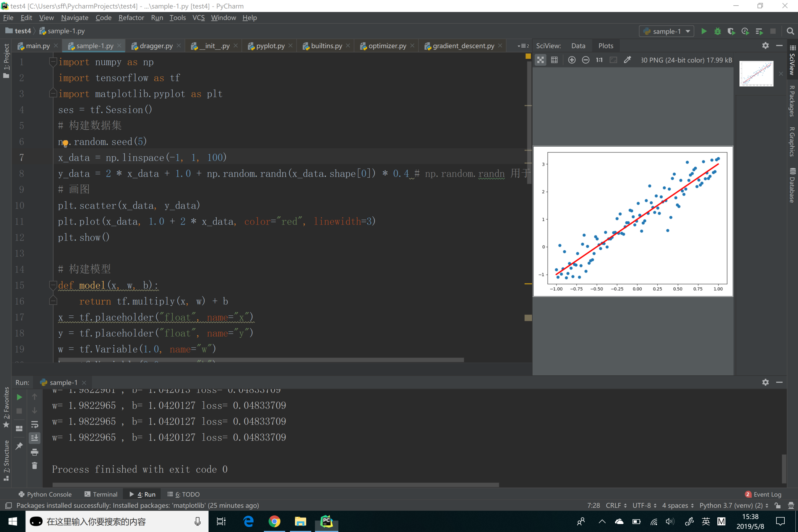Image resolution: width=798 pixels, height=532 pixels.
Task: Click the Windows search input box
Action: point(117,521)
